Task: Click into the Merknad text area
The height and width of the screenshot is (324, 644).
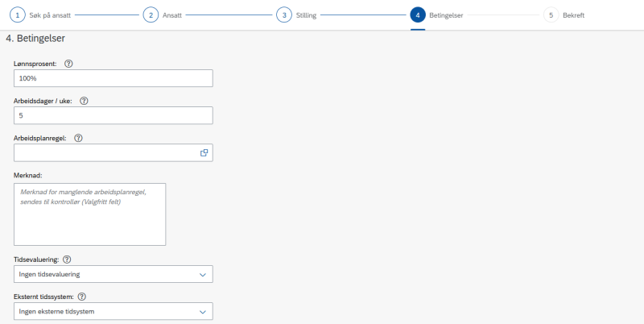Action: 90,214
